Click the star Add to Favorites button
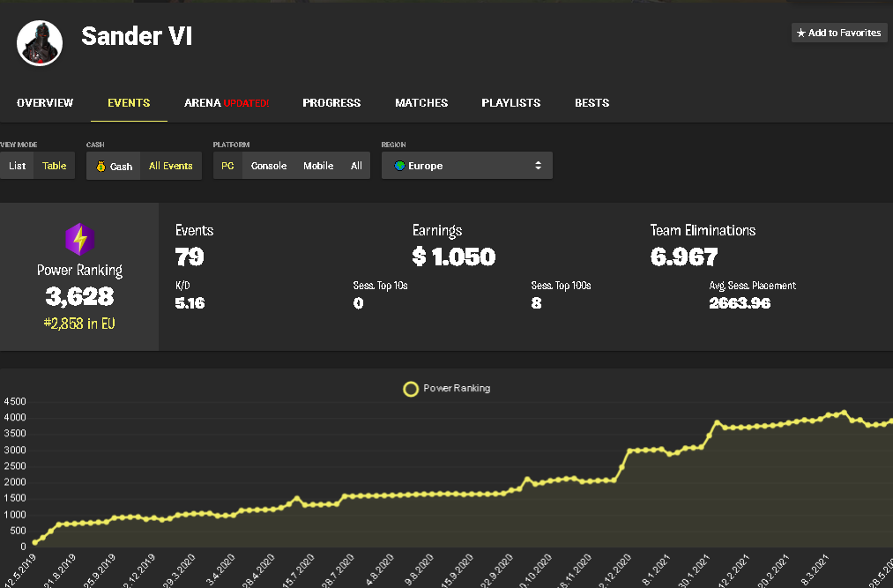893x588 pixels. point(839,33)
